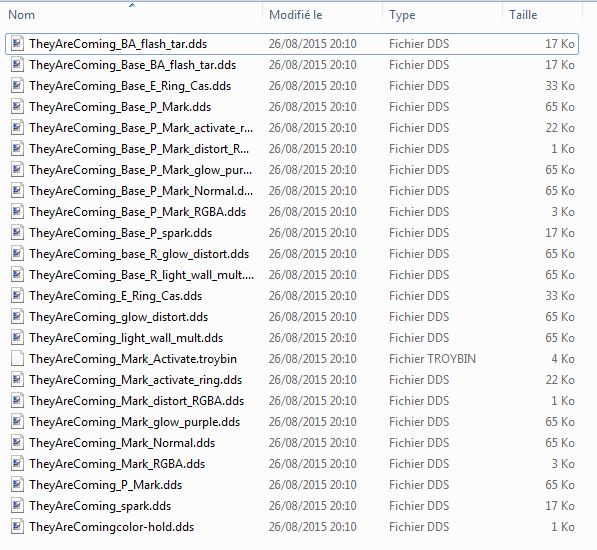
Task: Sort by the Taille column header
Action: (523, 15)
